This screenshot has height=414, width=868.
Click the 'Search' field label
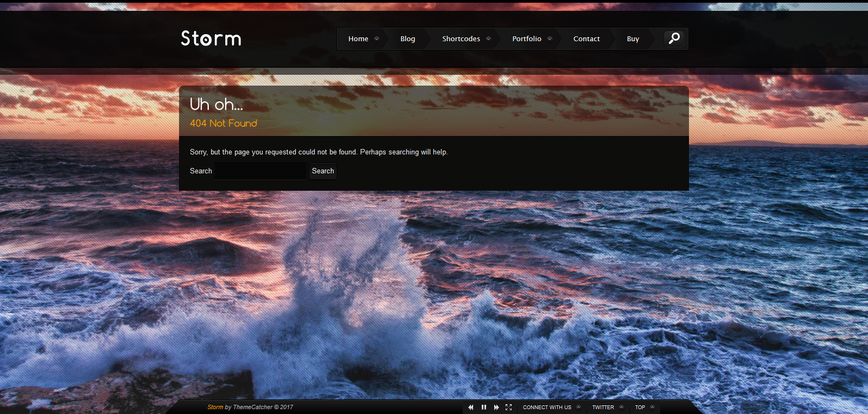pos(201,171)
